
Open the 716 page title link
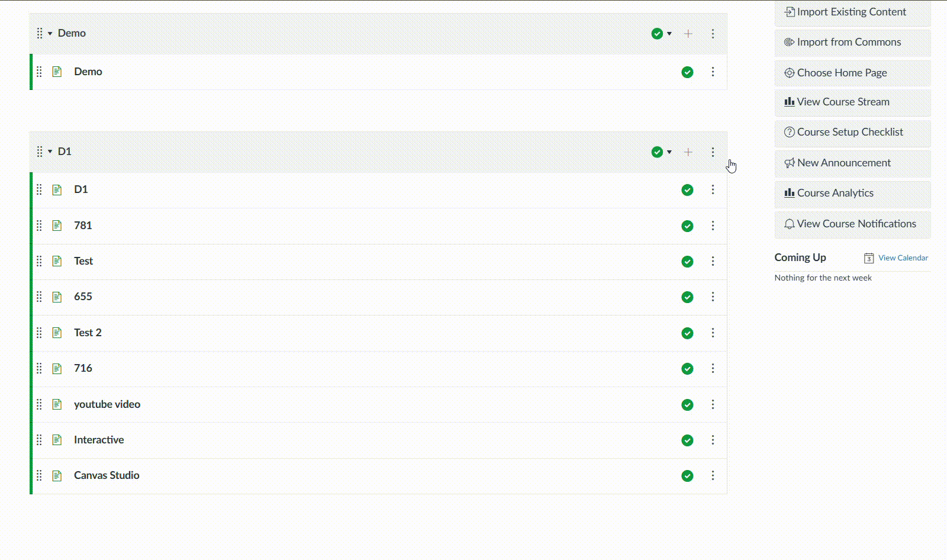coord(83,368)
